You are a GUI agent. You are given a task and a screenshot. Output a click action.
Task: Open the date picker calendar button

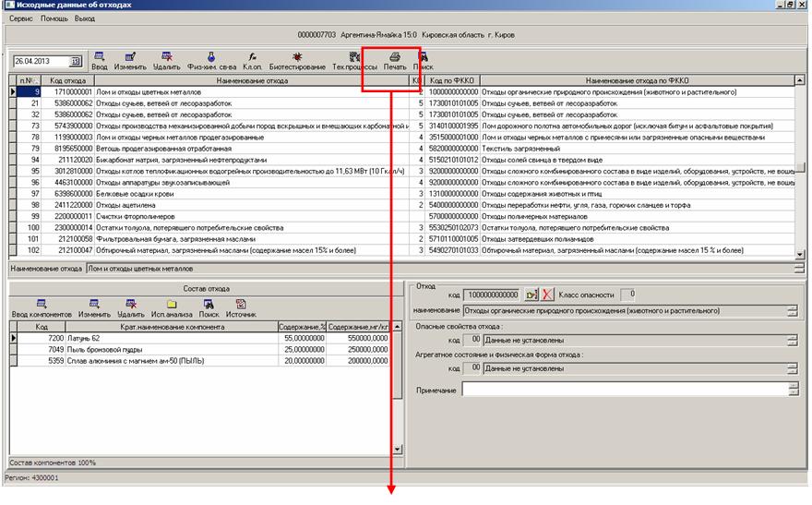[x=76, y=62]
